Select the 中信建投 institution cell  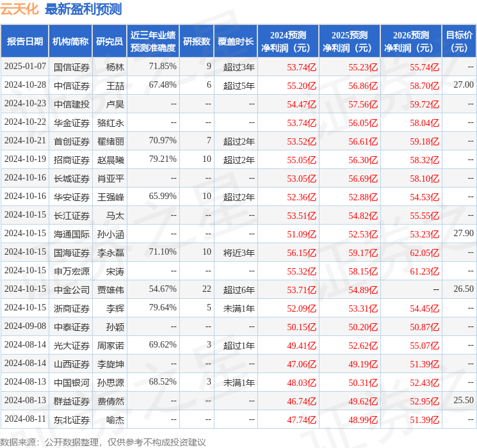pyautogui.click(x=72, y=104)
